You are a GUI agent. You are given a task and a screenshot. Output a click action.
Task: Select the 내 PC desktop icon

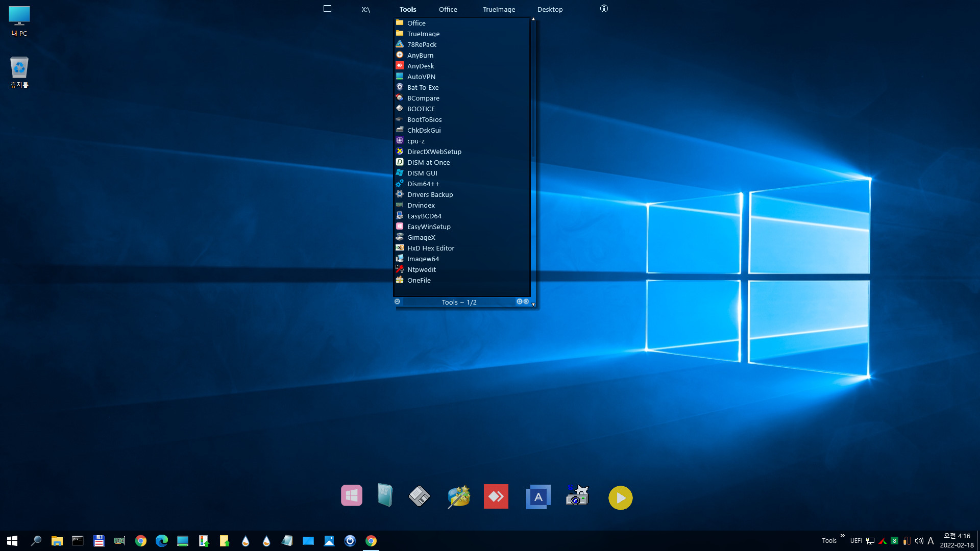(x=19, y=21)
